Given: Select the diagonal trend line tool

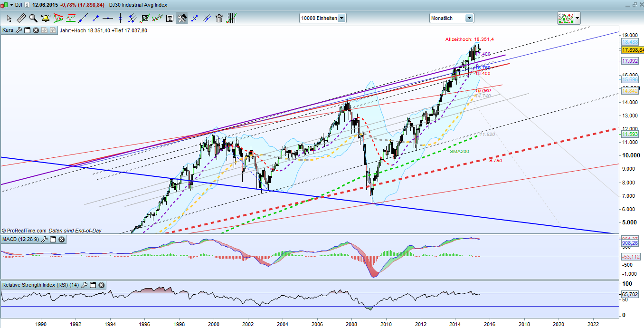Looking at the screenshot, I should pos(84,19).
